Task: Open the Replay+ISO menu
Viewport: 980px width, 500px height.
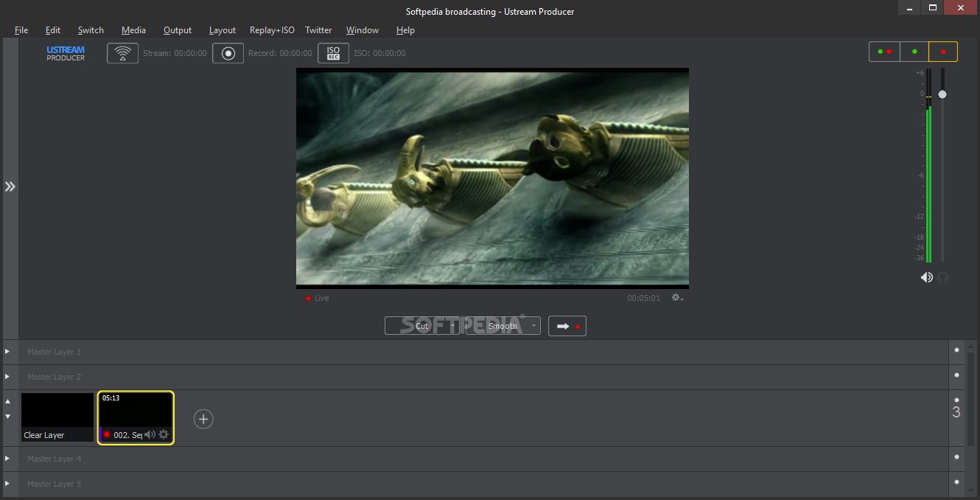Action: pyautogui.click(x=272, y=30)
